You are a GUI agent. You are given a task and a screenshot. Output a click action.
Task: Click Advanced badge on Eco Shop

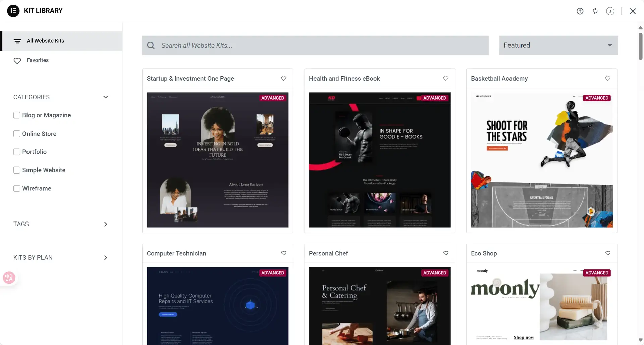597,273
